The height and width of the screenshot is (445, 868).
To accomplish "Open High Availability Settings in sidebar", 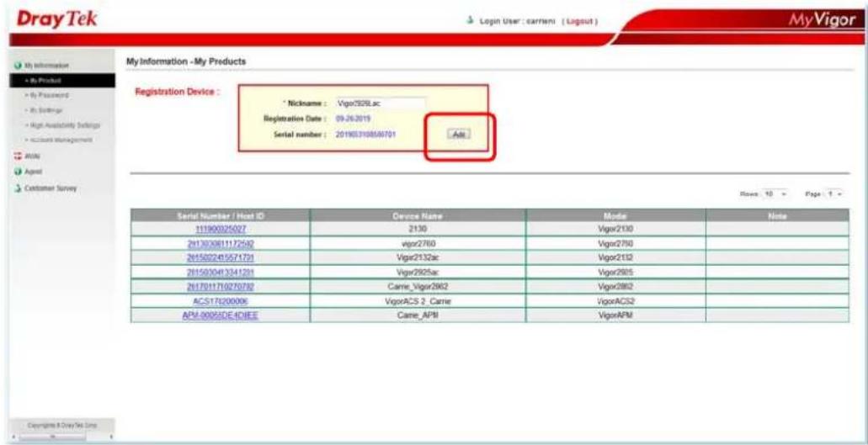I will 63,125.
